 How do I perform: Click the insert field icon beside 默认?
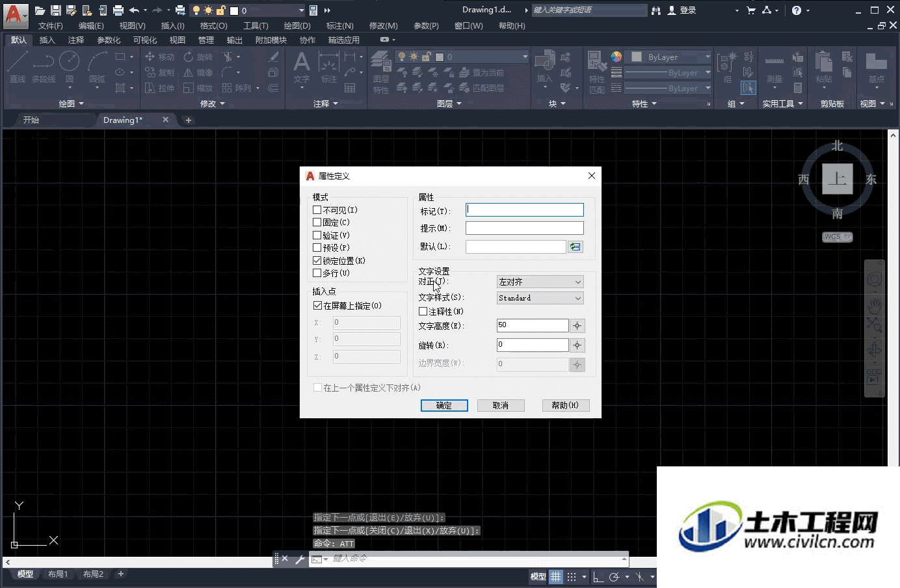[x=576, y=247]
